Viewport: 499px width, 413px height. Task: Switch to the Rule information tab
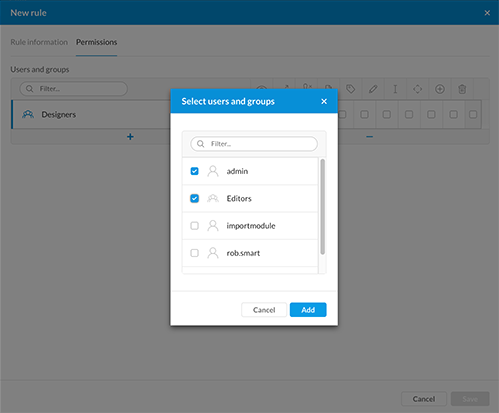[39, 42]
